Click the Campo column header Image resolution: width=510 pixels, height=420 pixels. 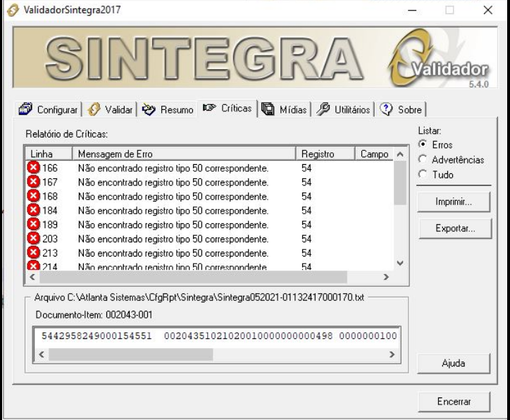point(374,154)
